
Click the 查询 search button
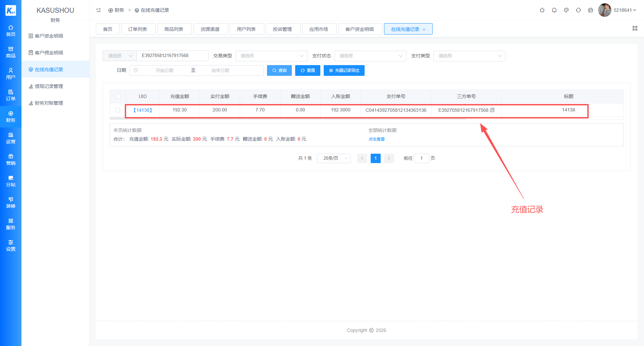[x=279, y=70]
